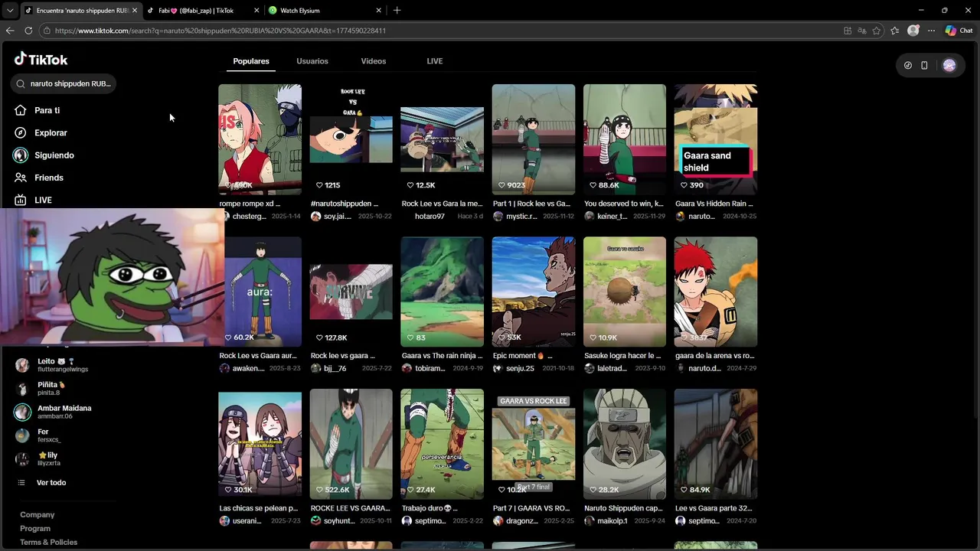Open the 'Gaara Vs Hidden Rain' video

coord(716,139)
